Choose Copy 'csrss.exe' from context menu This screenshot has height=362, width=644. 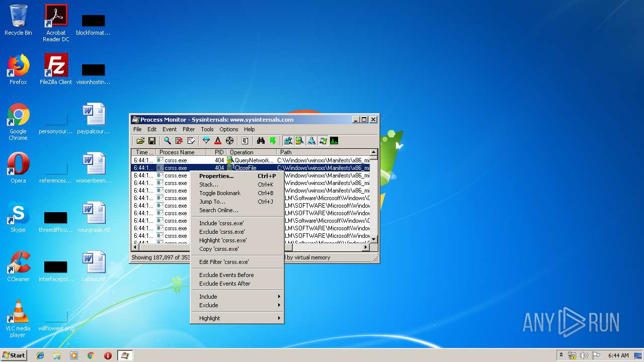pyautogui.click(x=237, y=249)
